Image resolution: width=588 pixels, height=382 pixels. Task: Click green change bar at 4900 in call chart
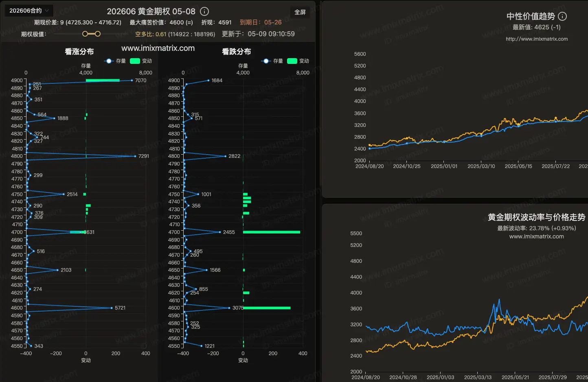[x=103, y=81]
